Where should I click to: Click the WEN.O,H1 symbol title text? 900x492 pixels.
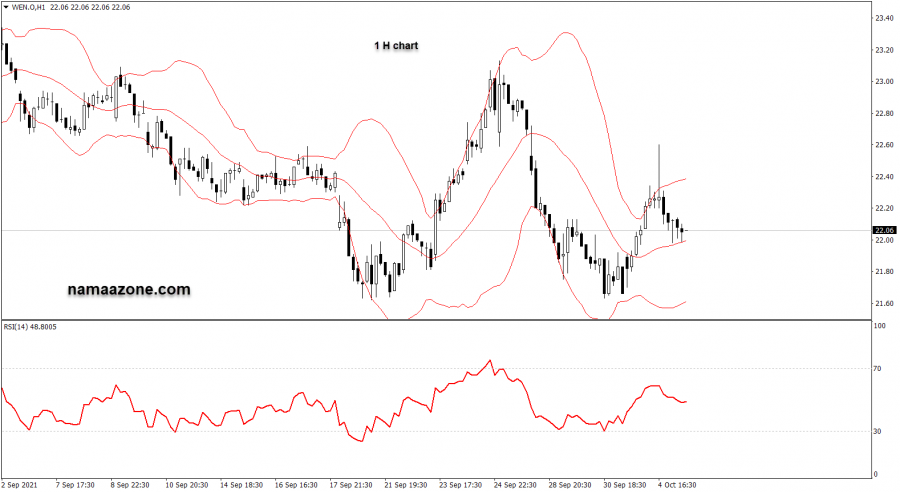(29, 7)
